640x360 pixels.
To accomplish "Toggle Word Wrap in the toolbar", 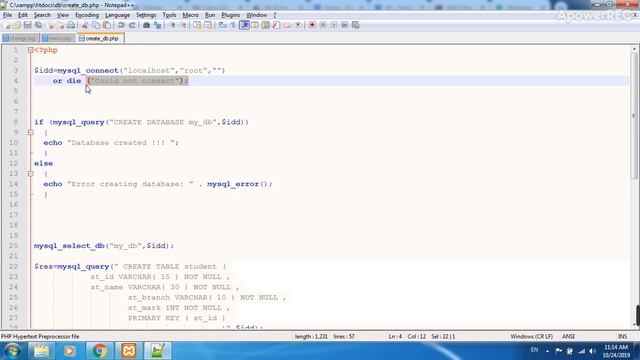I will pos(222,25).
